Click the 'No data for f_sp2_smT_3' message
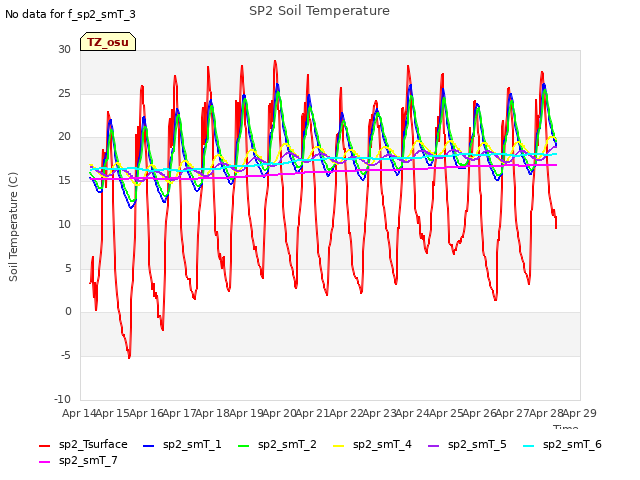 (70, 14)
